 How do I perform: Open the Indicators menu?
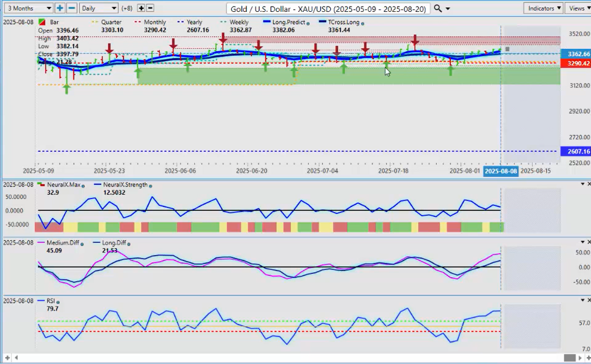[543, 8]
